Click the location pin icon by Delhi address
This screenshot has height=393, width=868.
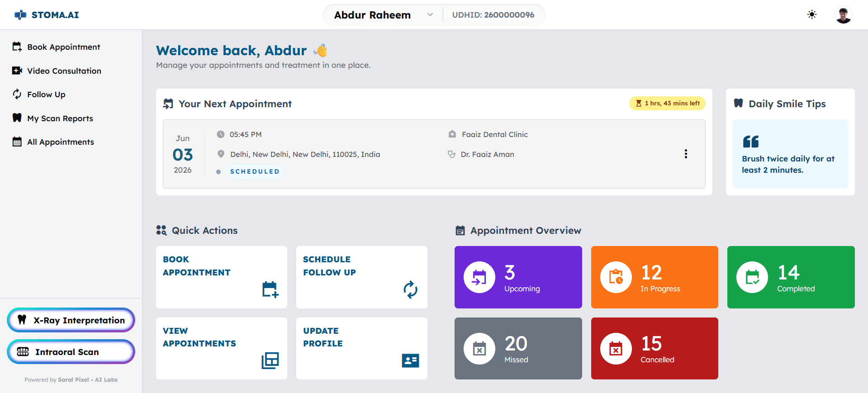[221, 154]
